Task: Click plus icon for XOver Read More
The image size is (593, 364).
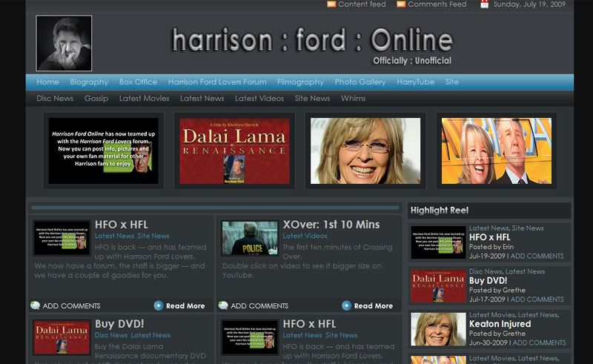Action: tap(346, 305)
